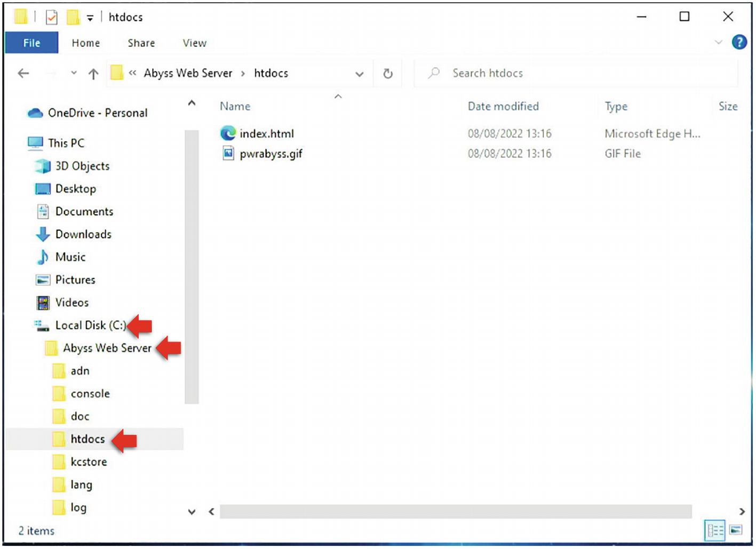Viewport: 756px width, 549px height.
Task: Select the pwrabyss.gif file
Action: pos(270,154)
